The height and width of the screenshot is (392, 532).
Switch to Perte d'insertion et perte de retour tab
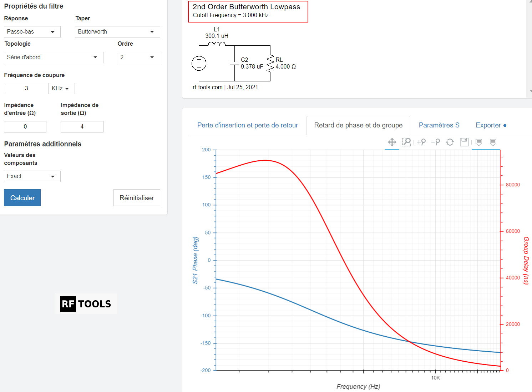(x=248, y=125)
